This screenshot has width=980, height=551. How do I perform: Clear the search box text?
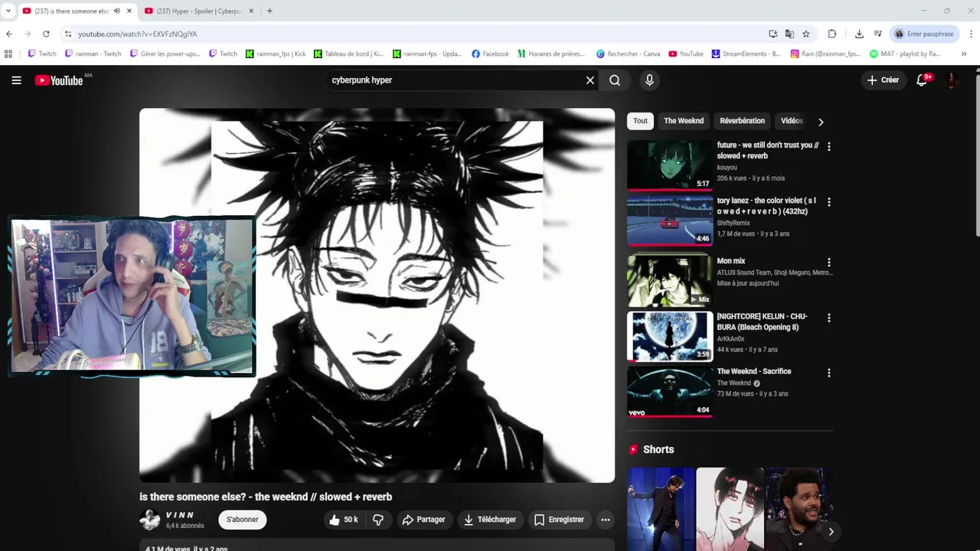[x=590, y=80]
